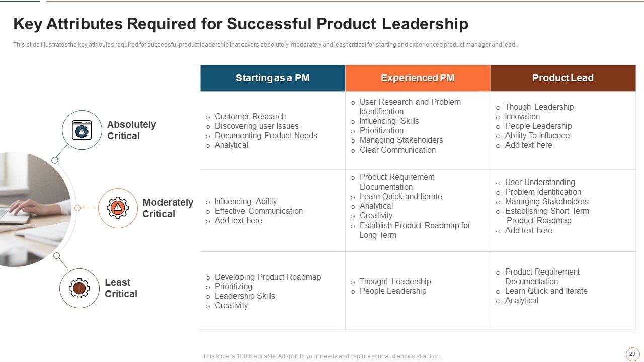Select the Starting as a PM header

273,78
